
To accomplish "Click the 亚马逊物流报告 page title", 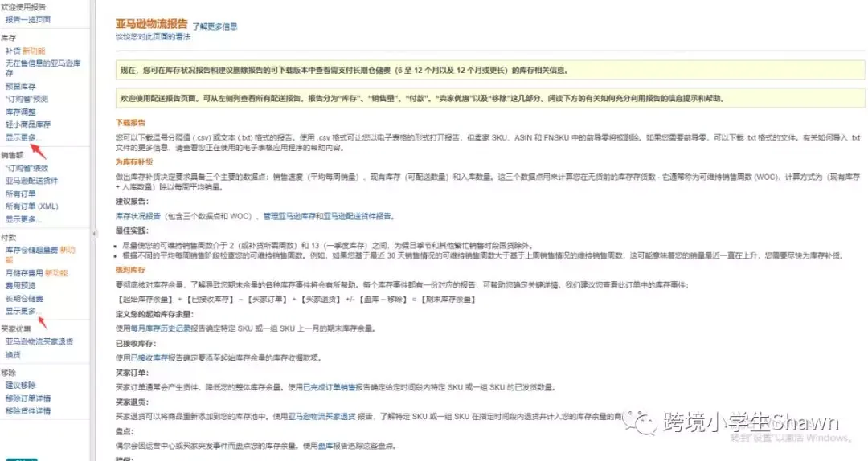I will tap(152, 24).
